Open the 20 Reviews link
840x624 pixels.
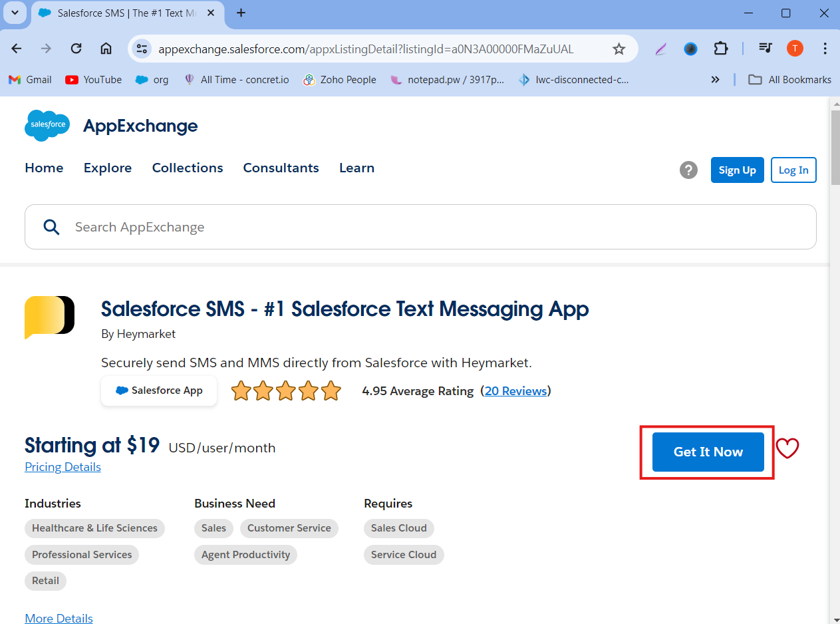click(515, 391)
